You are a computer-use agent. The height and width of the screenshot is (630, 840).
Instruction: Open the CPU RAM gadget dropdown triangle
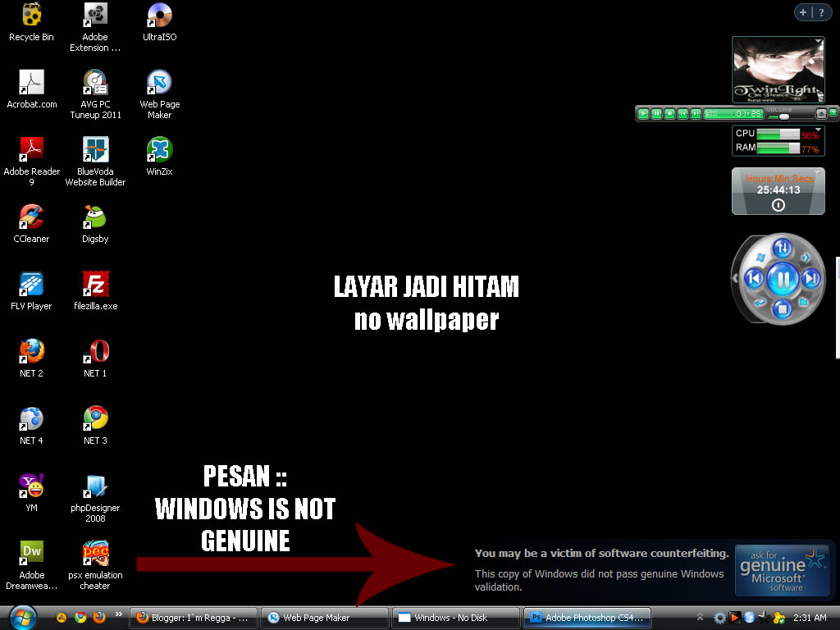pyautogui.click(x=818, y=129)
